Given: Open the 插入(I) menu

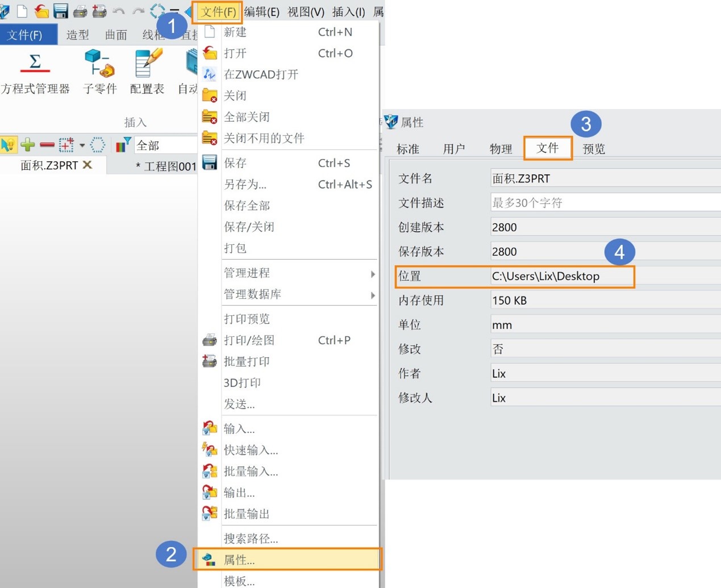Looking at the screenshot, I should pos(349,12).
